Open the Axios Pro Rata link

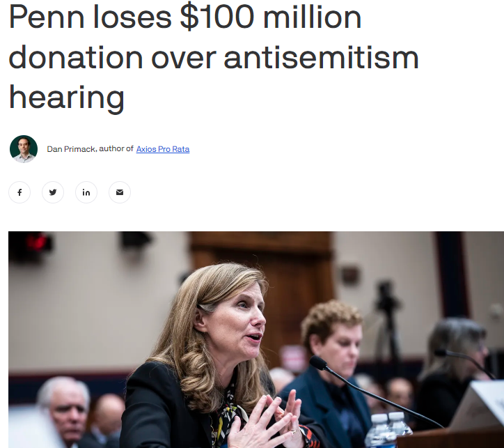[x=163, y=149]
